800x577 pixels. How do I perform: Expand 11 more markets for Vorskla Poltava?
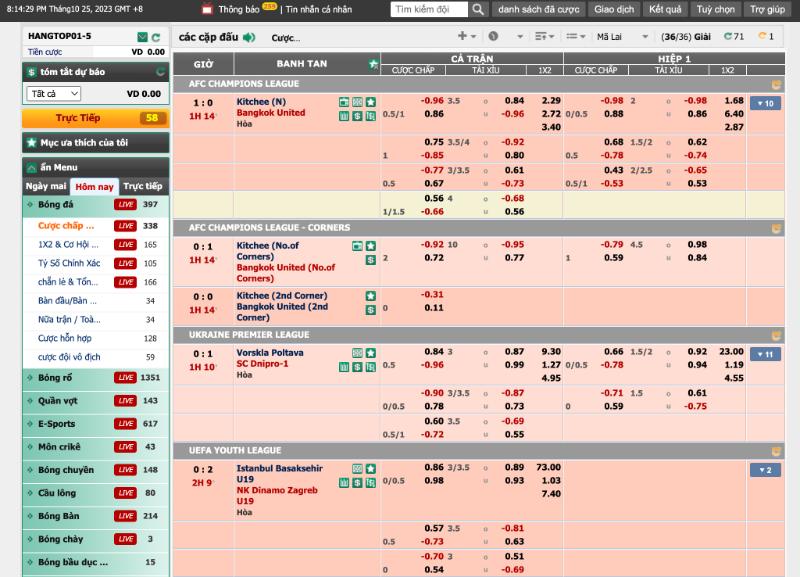[x=765, y=355]
